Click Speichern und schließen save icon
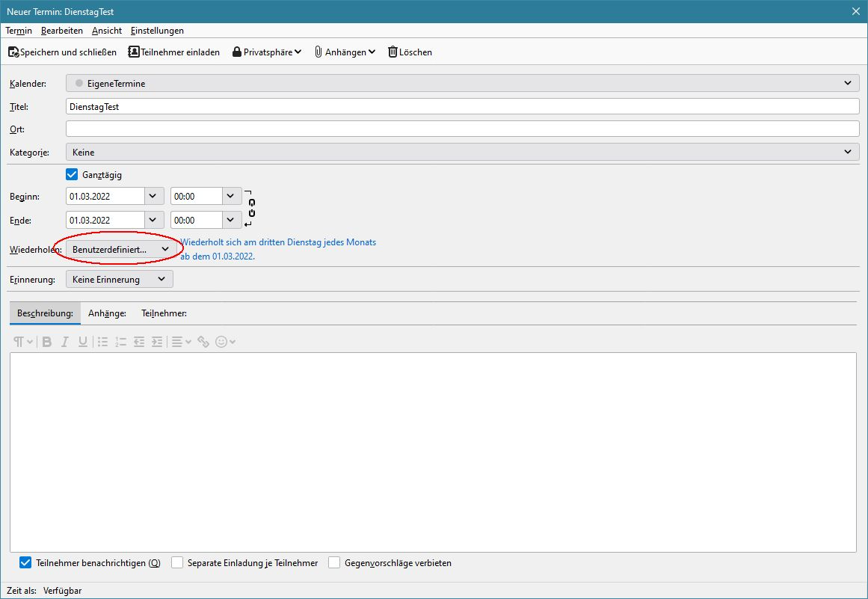The height and width of the screenshot is (599, 868). coord(13,52)
